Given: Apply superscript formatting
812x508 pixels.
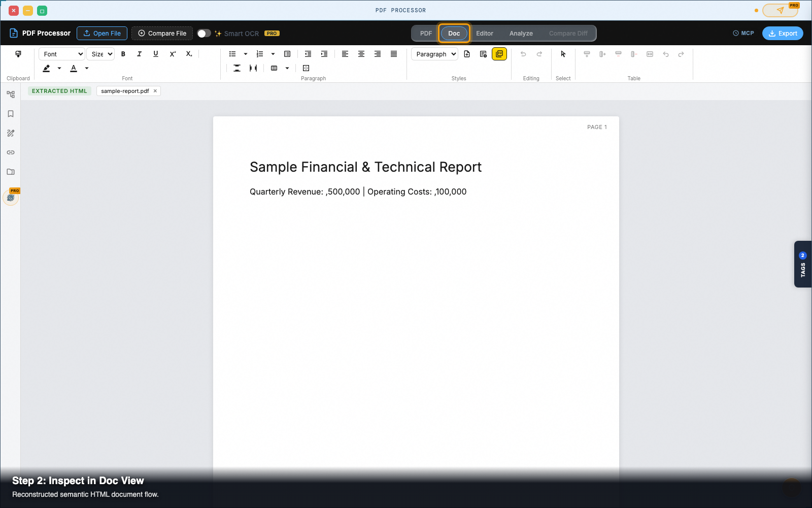Looking at the screenshot, I should [173, 54].
